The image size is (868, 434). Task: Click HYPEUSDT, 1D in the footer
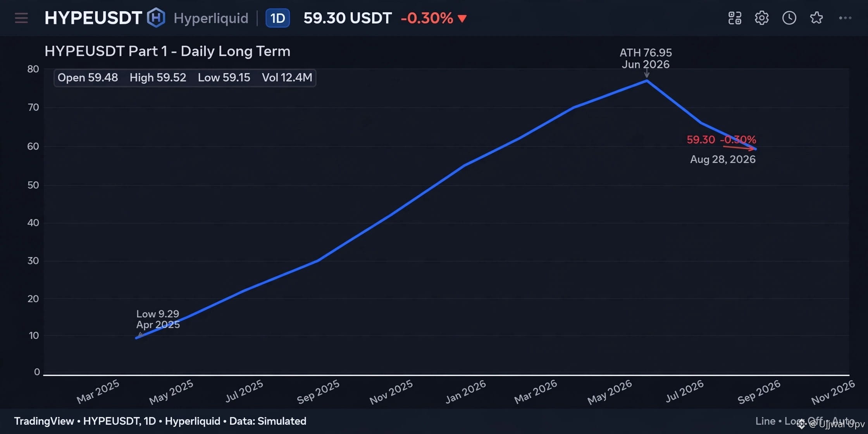tap(119, 421)
